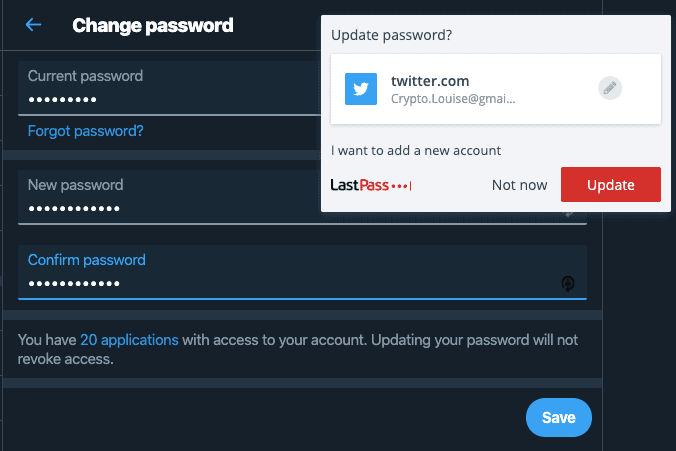Viewport: 676px width, 451px height.
Task: Save the new password
Action: [559, 417]
